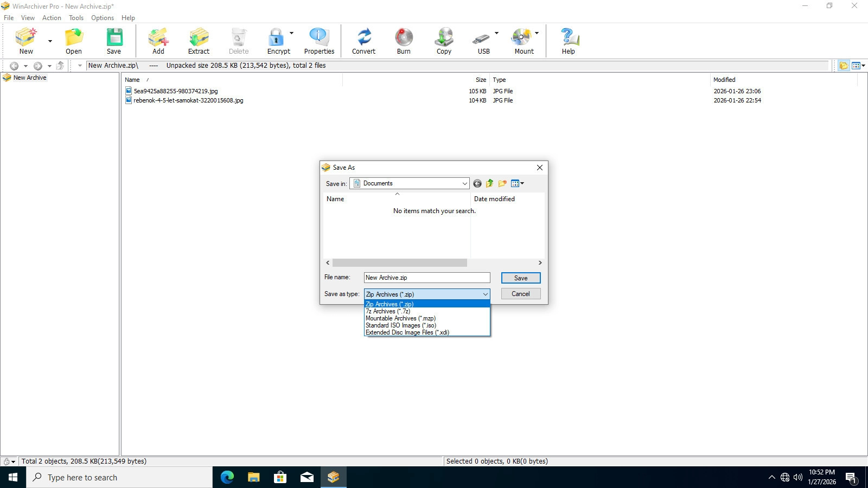Image resolution: width=868 pixels, height=488 pixels.
Task: Click the Burn disc icon
Action: tap(404, 37)
